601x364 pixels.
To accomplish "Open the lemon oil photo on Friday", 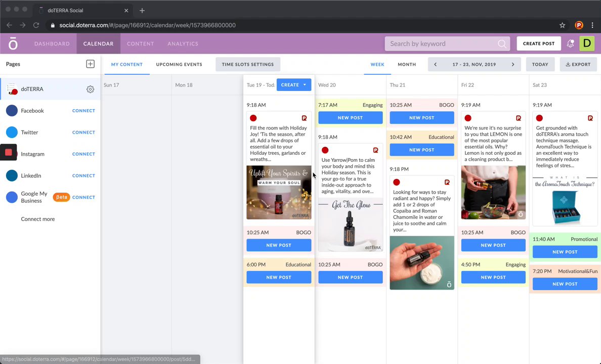I will (493, 192).
